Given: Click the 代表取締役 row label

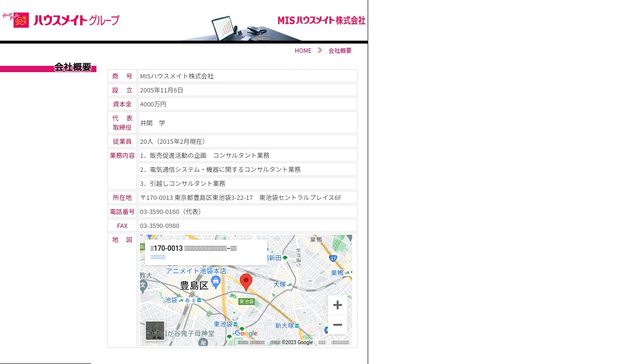Looking at the screenshot, I should click(x=122, y=122).
